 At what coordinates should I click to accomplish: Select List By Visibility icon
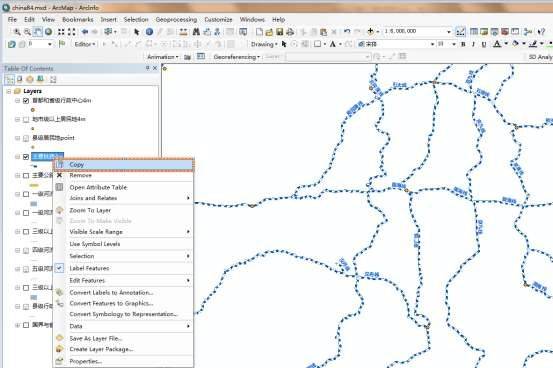coord(30,79)
